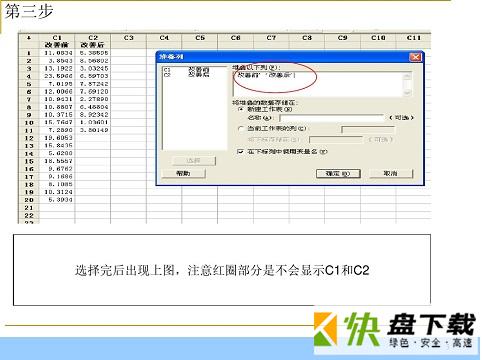Select C2 改善后 in the variable list
Image resolution: width=483 pixels, height=360 pixels.
186,75
